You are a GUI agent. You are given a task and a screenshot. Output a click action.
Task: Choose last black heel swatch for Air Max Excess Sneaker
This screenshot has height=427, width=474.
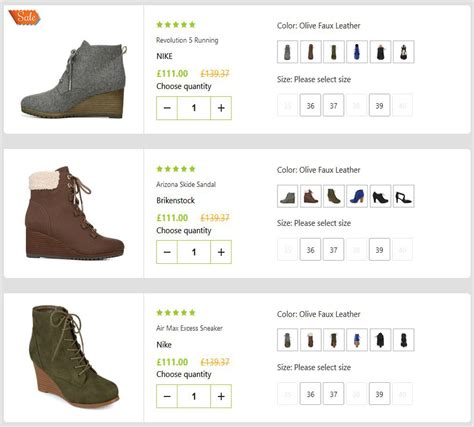coord(404,340)
